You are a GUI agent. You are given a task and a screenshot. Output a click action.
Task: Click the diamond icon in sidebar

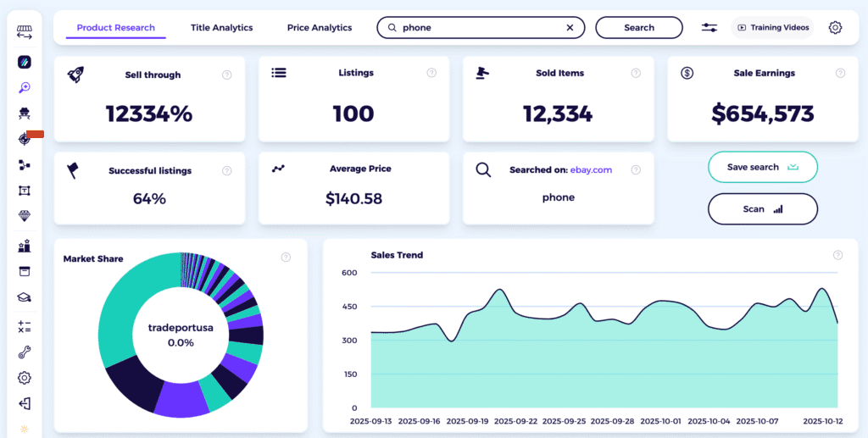(25, 216)
